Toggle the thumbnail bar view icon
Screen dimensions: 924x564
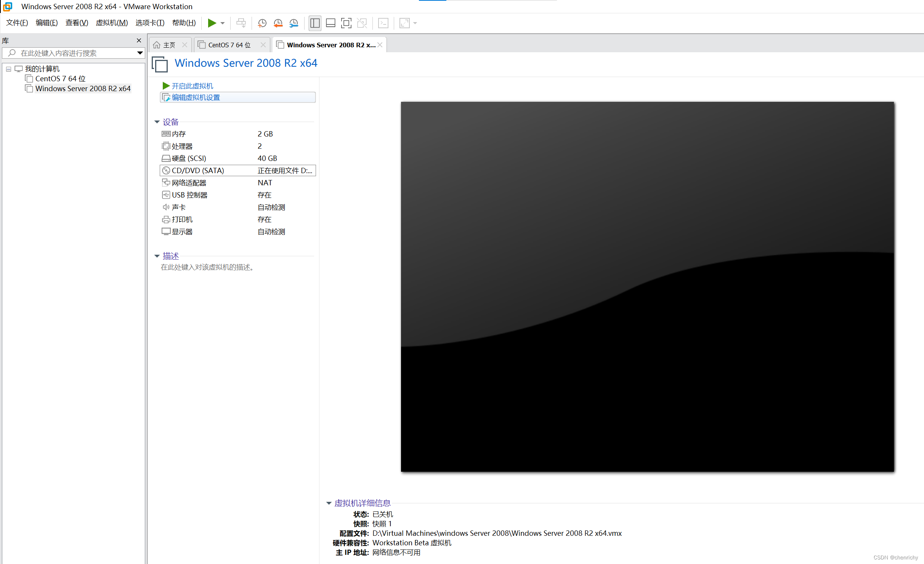(330, 23)
